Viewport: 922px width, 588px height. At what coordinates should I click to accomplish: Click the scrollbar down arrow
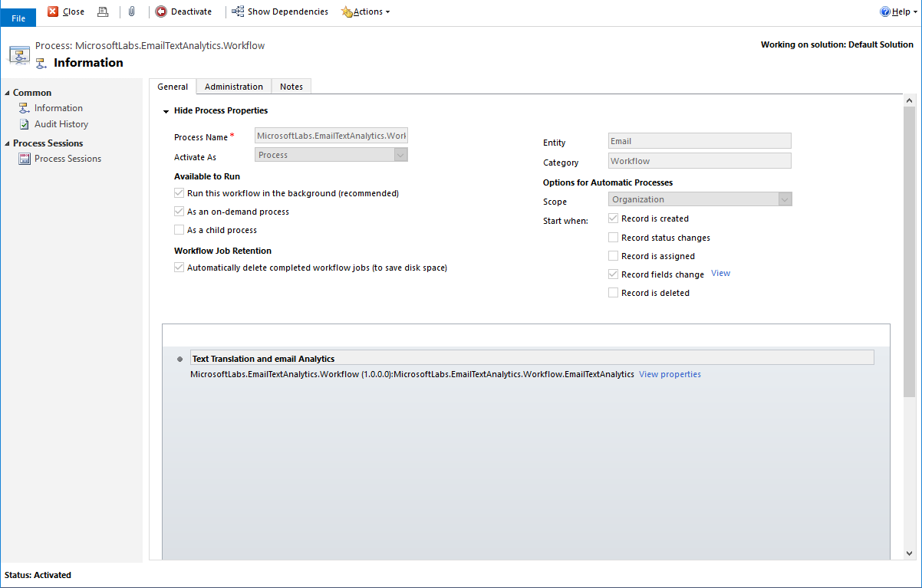pos(910,554)
